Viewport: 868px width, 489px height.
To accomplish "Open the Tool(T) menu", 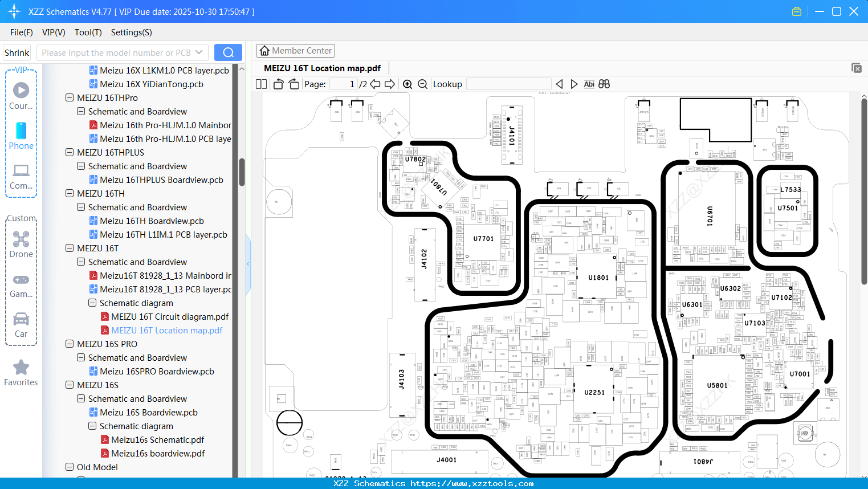I will click(x=88, y=32).
